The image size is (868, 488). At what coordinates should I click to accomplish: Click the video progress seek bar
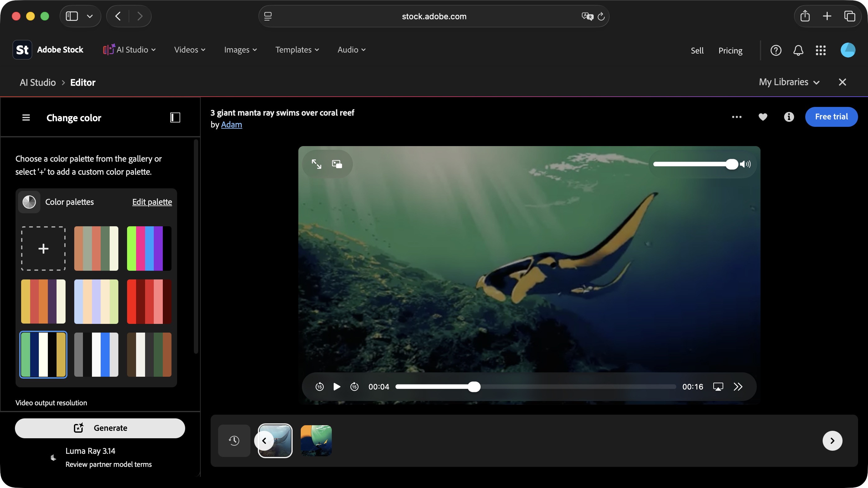point(536,387)
